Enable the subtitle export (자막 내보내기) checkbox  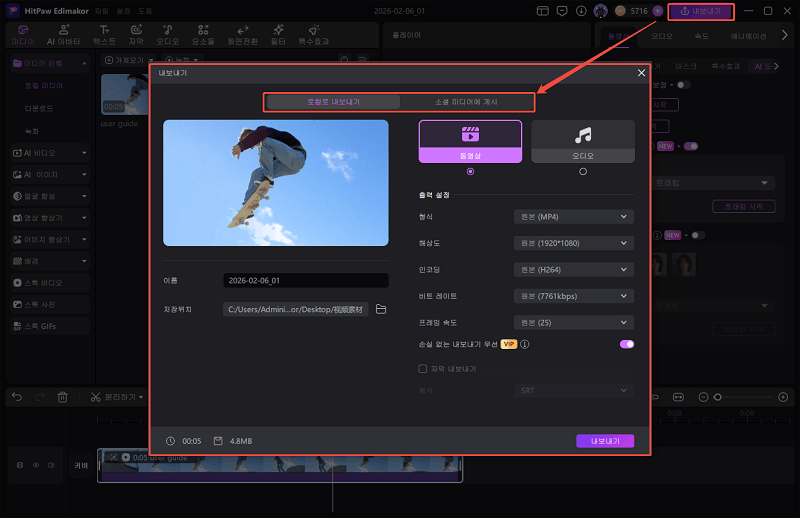(x=423, y=369)
